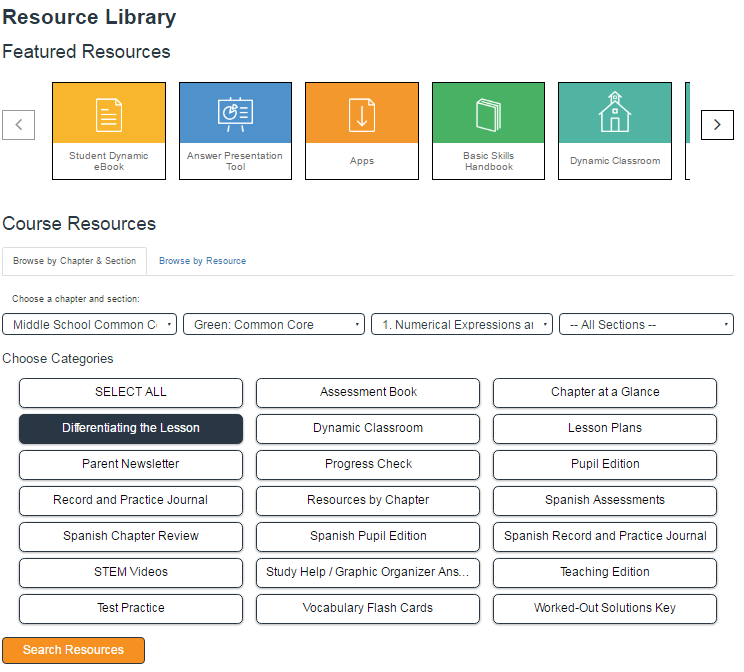Click the Student Dynamic eBook label
The height and width of the screenshot is (672, 744).
click(109, 161)
